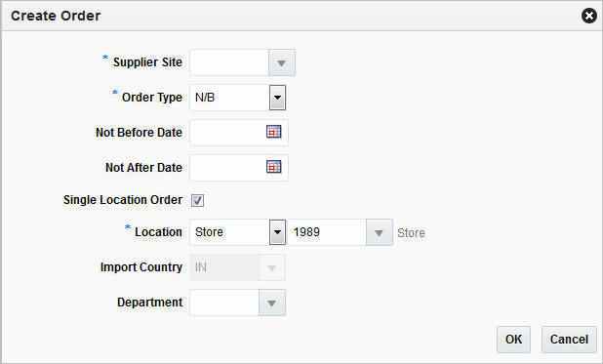This screenshot has width=603, height=364.
Task: Click the Supplier Site label
Action: click(x=147, y=62)
